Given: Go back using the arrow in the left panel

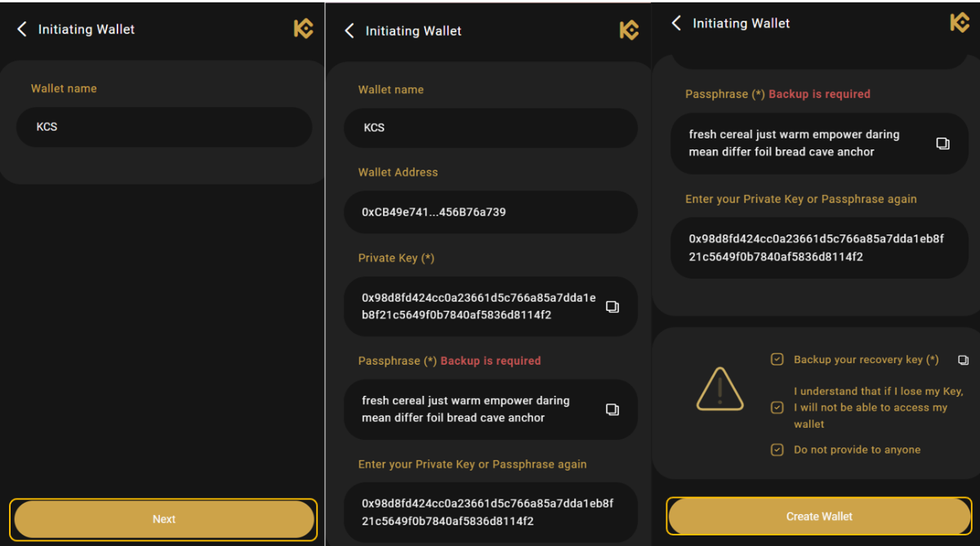Looking at the screenshot, I should pos(22,29).
